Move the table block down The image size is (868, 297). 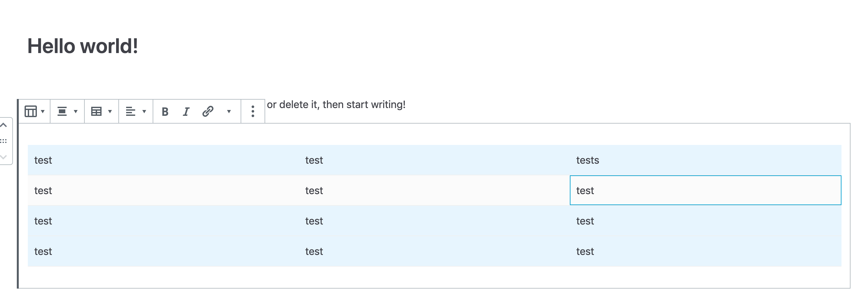tap(5, 156)
